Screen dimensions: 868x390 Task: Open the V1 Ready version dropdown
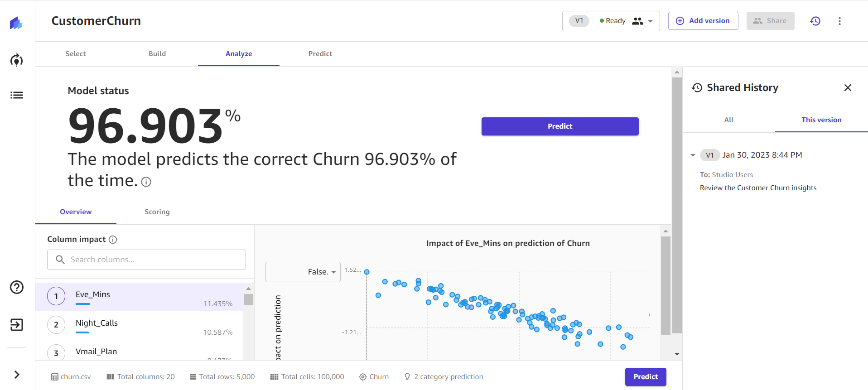(x=611, y=21)
